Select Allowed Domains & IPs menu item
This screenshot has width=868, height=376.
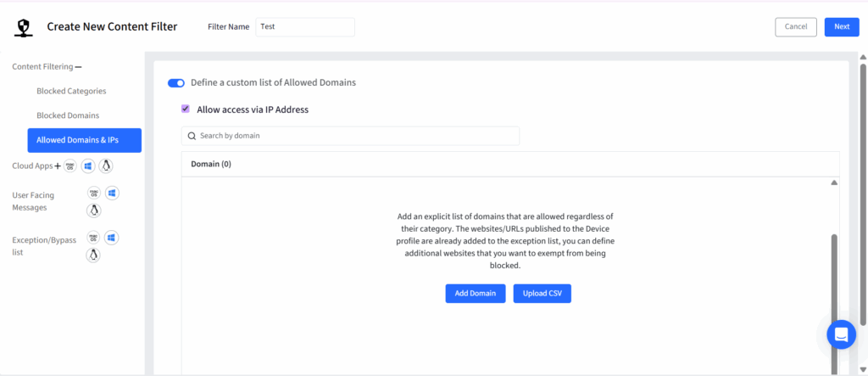[83, 140]
